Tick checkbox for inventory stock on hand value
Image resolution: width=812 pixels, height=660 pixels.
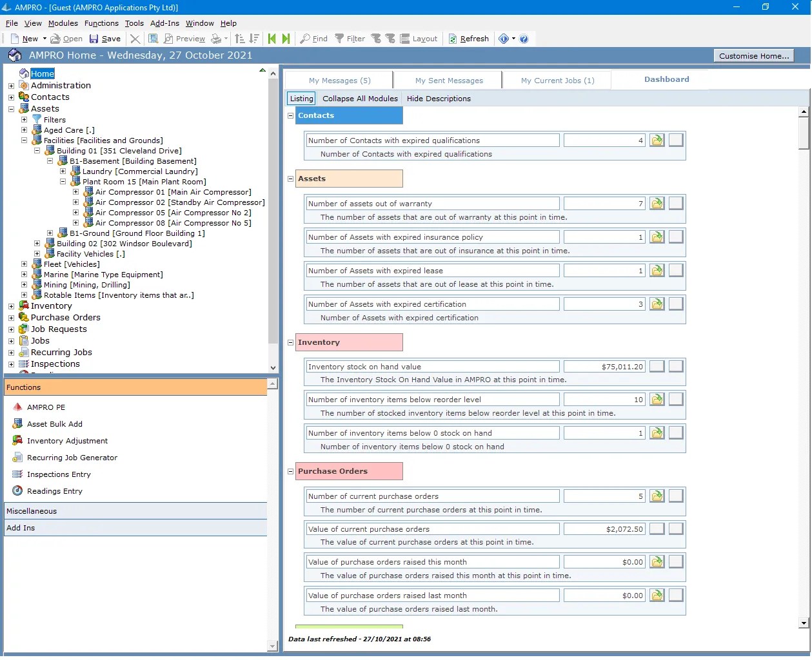click(x=676, y=366)
